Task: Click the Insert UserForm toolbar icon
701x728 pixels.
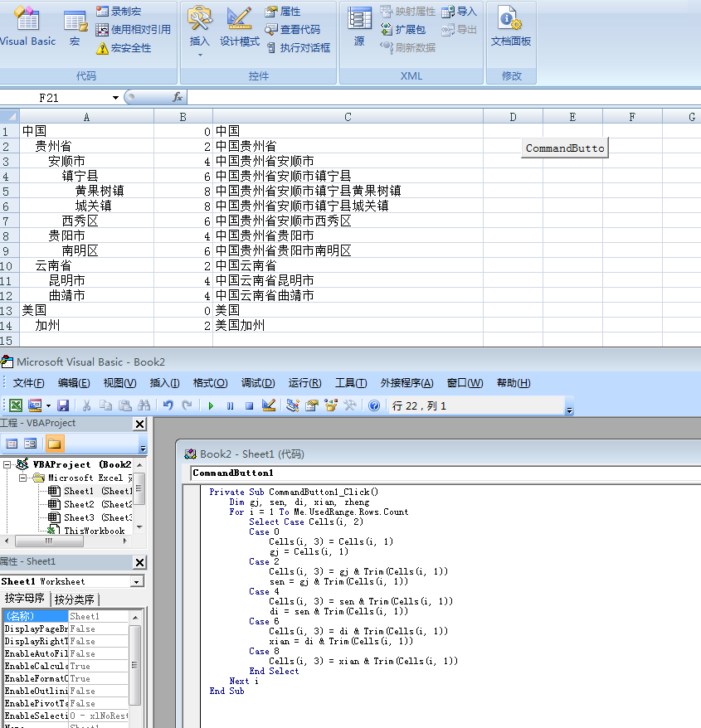Action: point(35,405)
